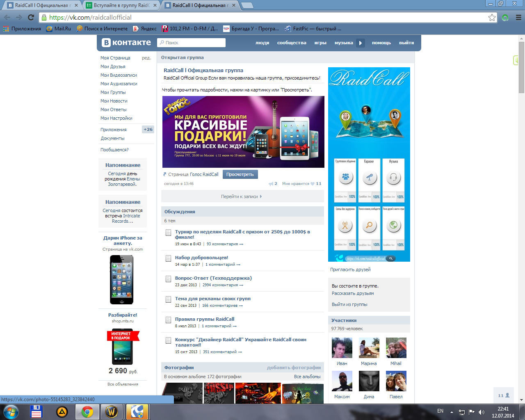Like the post with the heart icon
525x420 pixels.
(x=313, y=184)
